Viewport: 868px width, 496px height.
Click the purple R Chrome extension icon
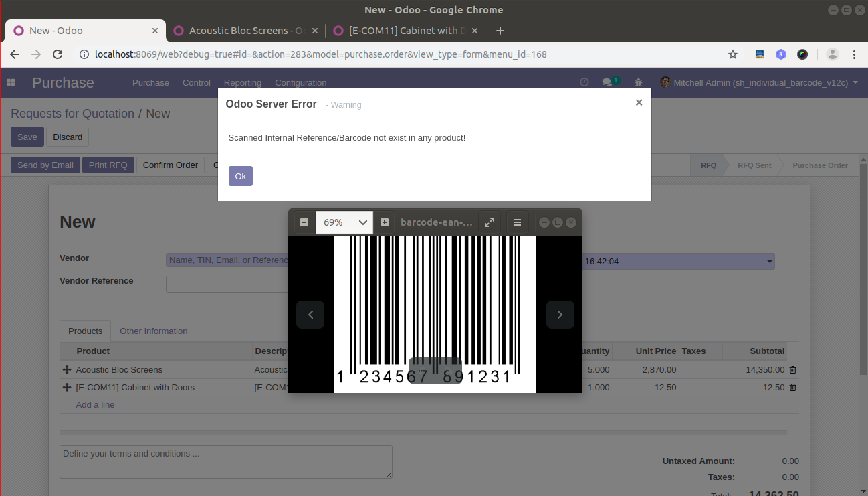(781, 54)
